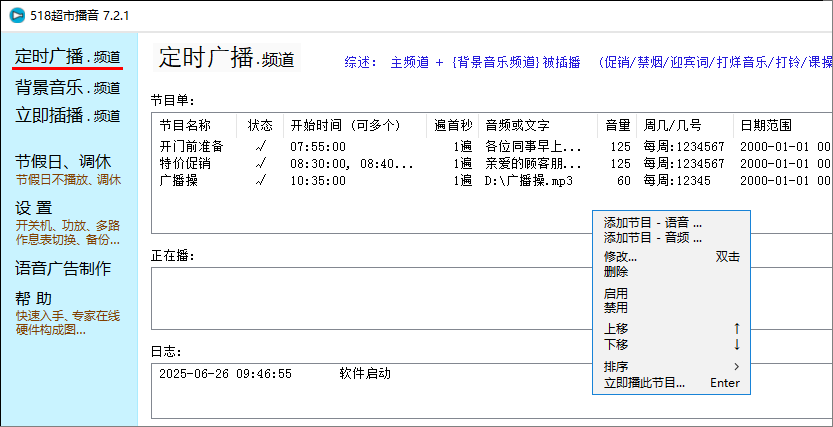Image resolution: width=833 pixels, height=427 pixels.
Task: Choose 删除 in the context menu
Action: [616, 271]
